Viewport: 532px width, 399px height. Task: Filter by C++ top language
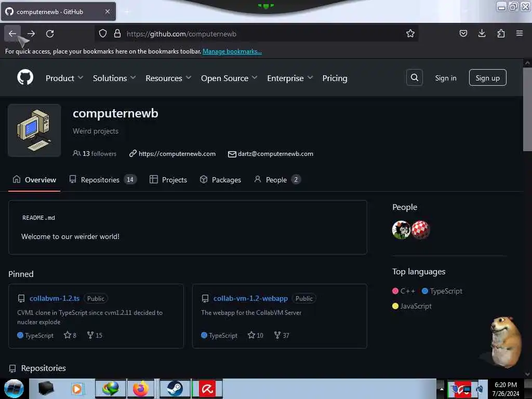(x=403, y=291)
